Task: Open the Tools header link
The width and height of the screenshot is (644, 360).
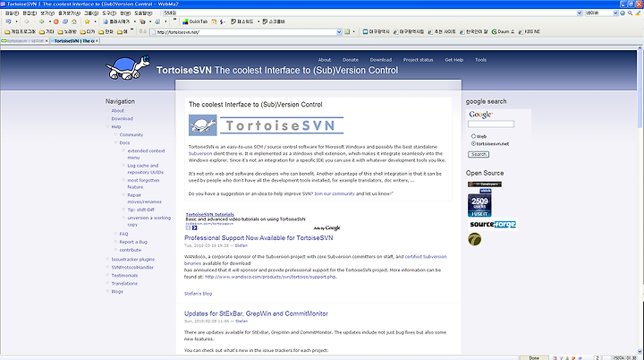Action: (480, 60)
